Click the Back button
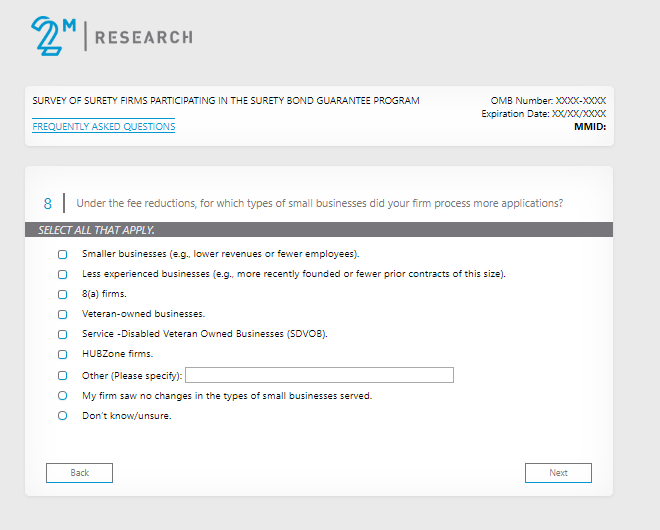 coord(79,473)
